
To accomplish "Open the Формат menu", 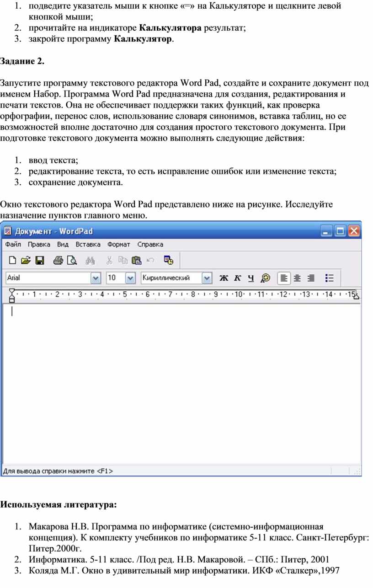I will click(x=119, y=245).
